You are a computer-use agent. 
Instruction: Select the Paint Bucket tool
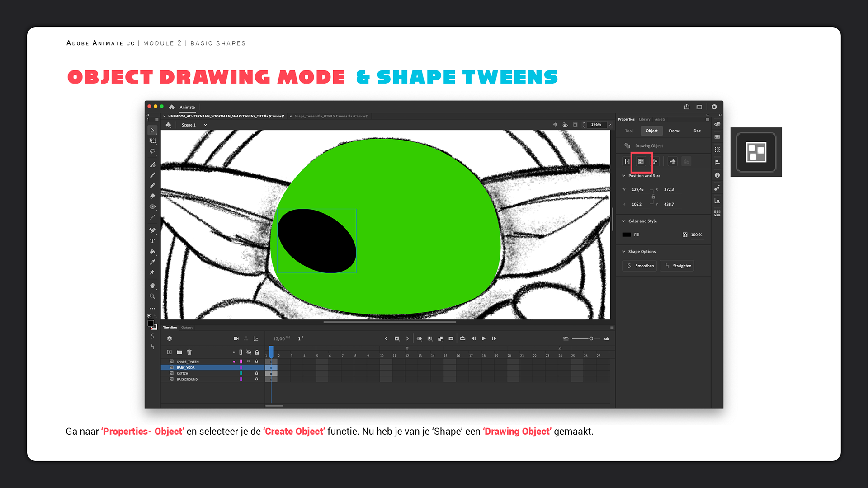(152, 252)
